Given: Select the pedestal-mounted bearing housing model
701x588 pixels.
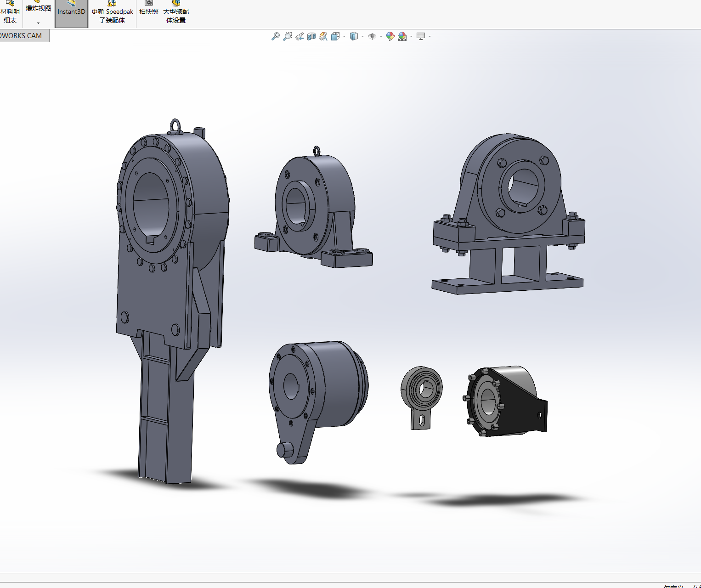Looking at the screenshot, I should point(508,214).
